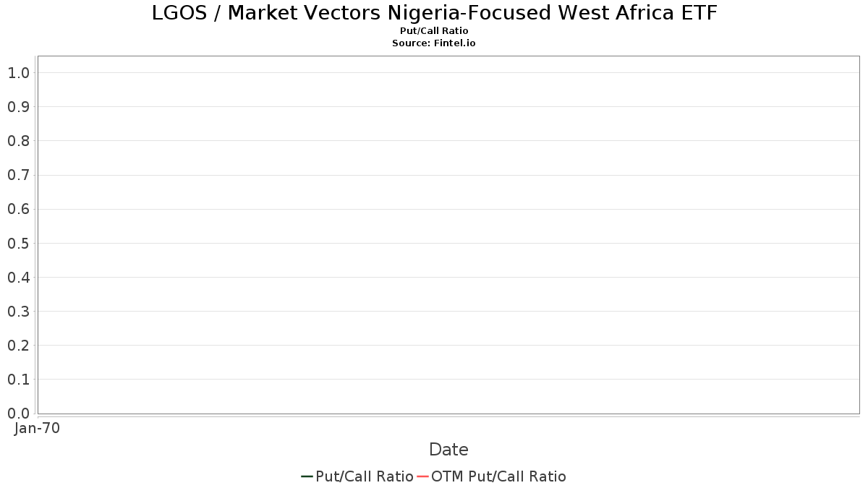Open the Source: Fintel.io attribution text
Screen dimensions: 868x488
pos(434,43)
